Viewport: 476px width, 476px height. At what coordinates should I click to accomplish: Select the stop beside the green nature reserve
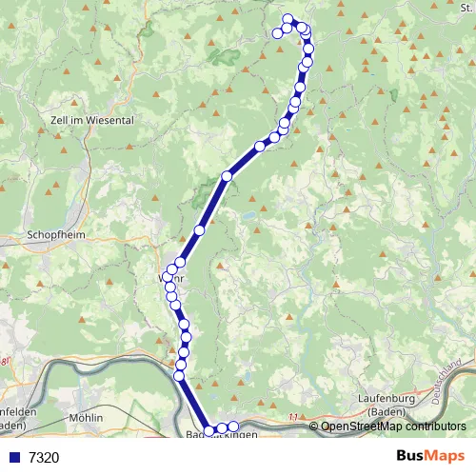[227, 176]
